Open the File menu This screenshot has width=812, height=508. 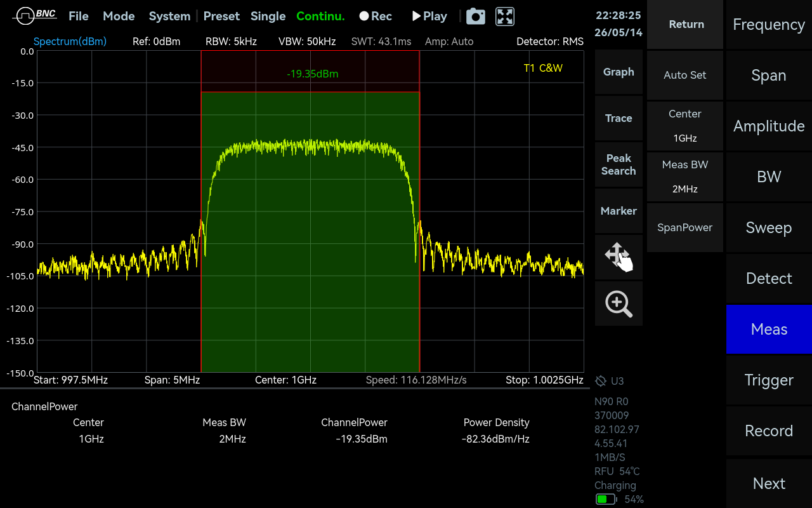click(79, 17)
